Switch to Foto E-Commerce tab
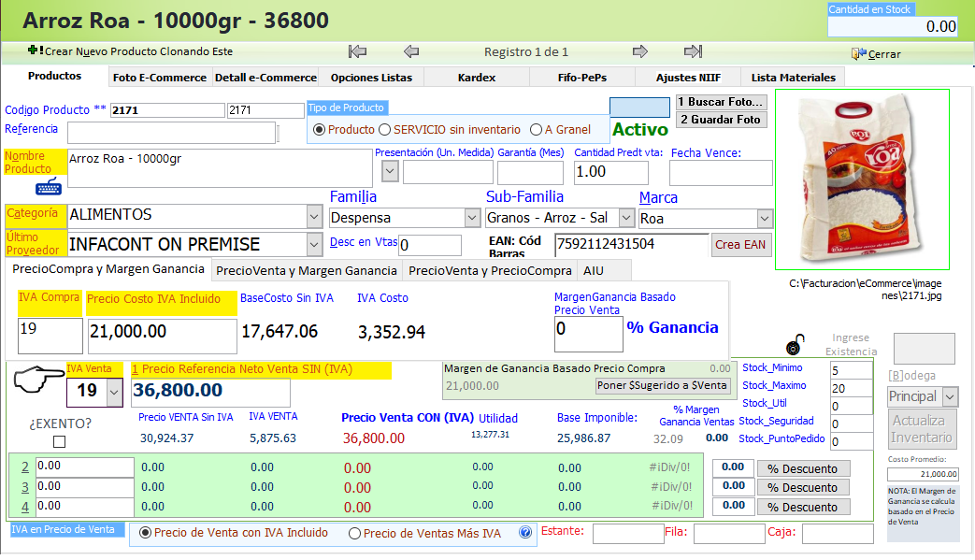 [159, 78]
